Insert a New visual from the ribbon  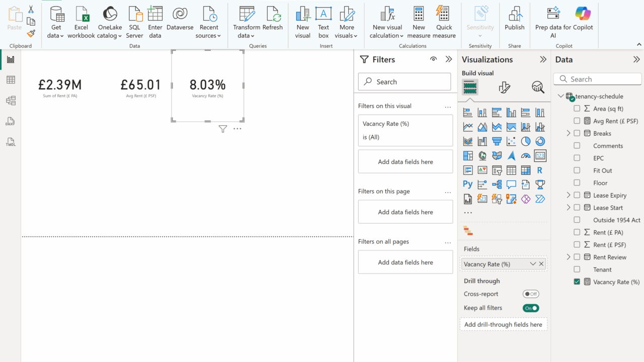point(303,23)
